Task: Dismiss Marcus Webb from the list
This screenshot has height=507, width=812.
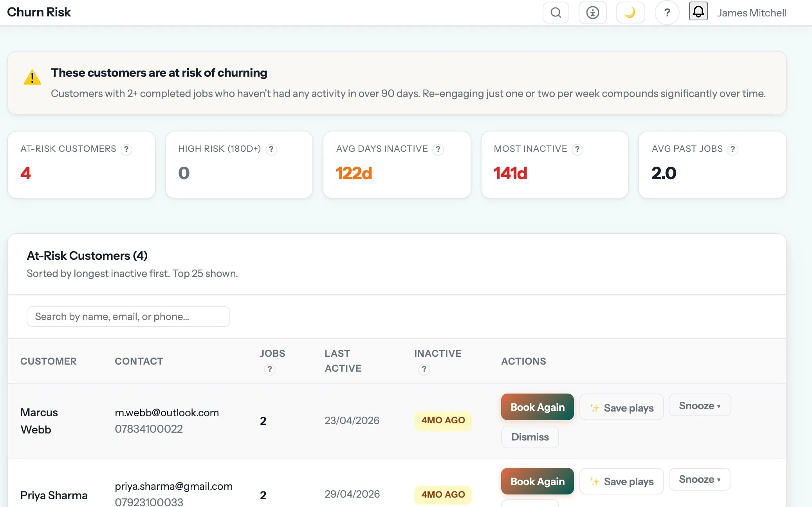Action: tap(530, 437)
